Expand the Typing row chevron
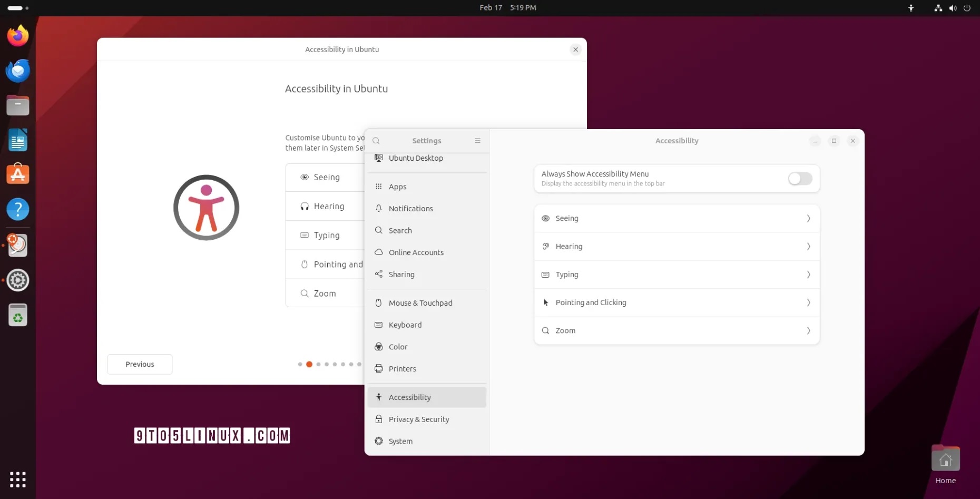The image size is (980, 499). pos(808,275)
